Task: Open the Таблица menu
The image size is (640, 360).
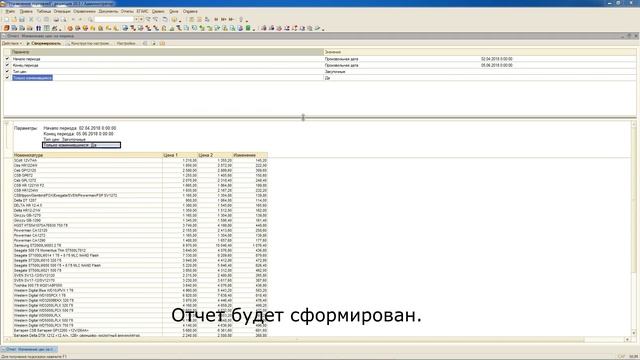Action: tap(44, 11)
